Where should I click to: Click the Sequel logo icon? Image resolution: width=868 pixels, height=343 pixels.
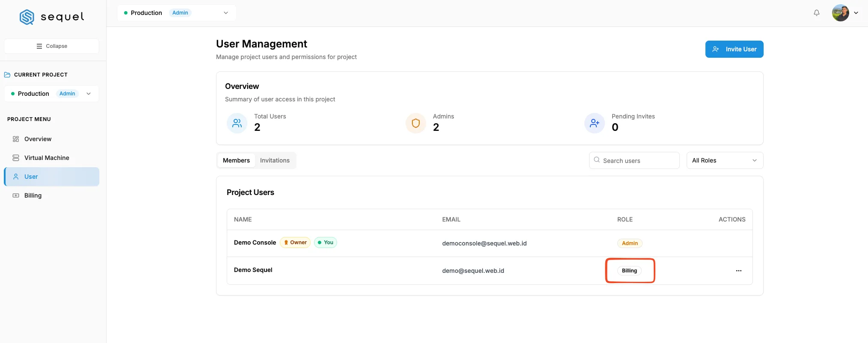[x=27, y=17]
